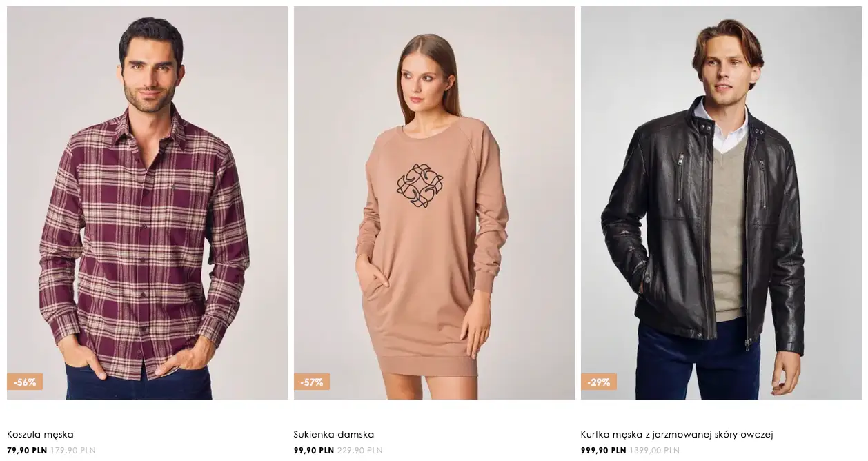Click the -57% discount badge

click(x=312, y=382)
